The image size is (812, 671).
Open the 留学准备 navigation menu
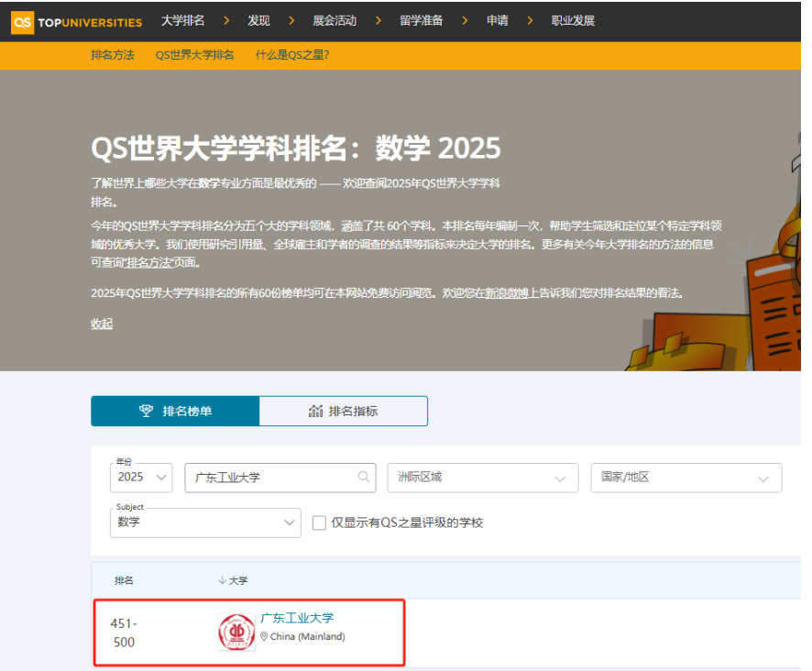[x=421, y=20]
